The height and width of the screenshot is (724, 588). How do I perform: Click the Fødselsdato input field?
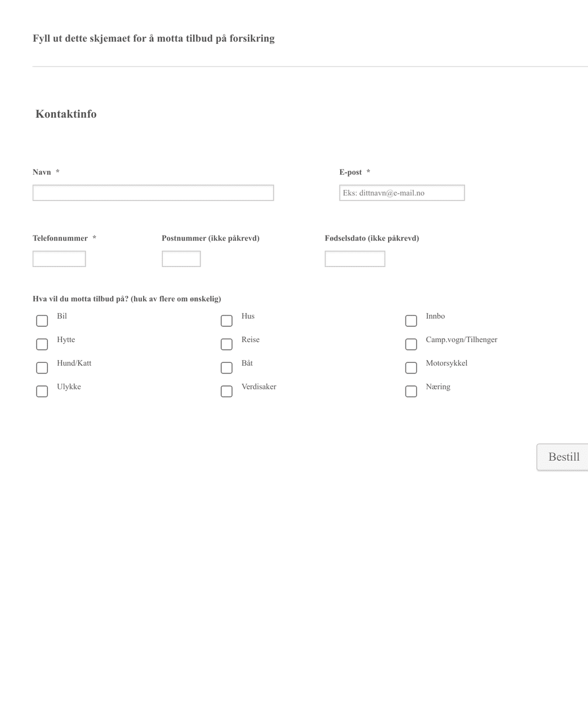tap(355, 259)
